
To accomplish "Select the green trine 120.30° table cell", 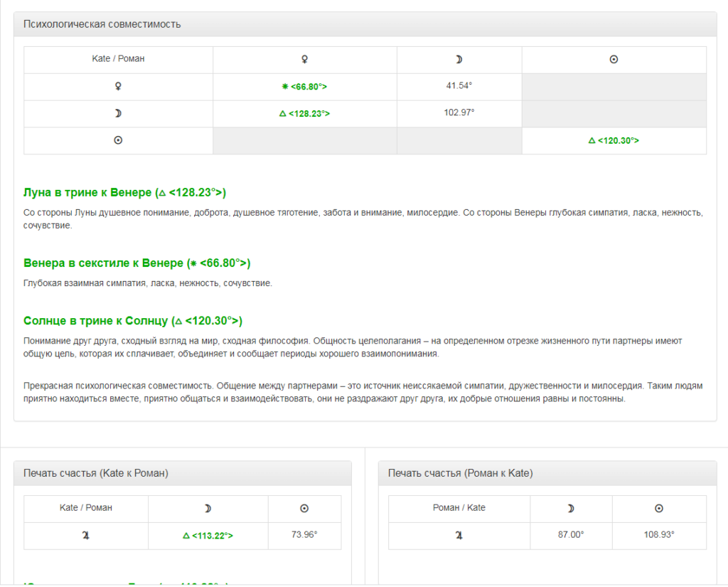I will coord(614,141).
